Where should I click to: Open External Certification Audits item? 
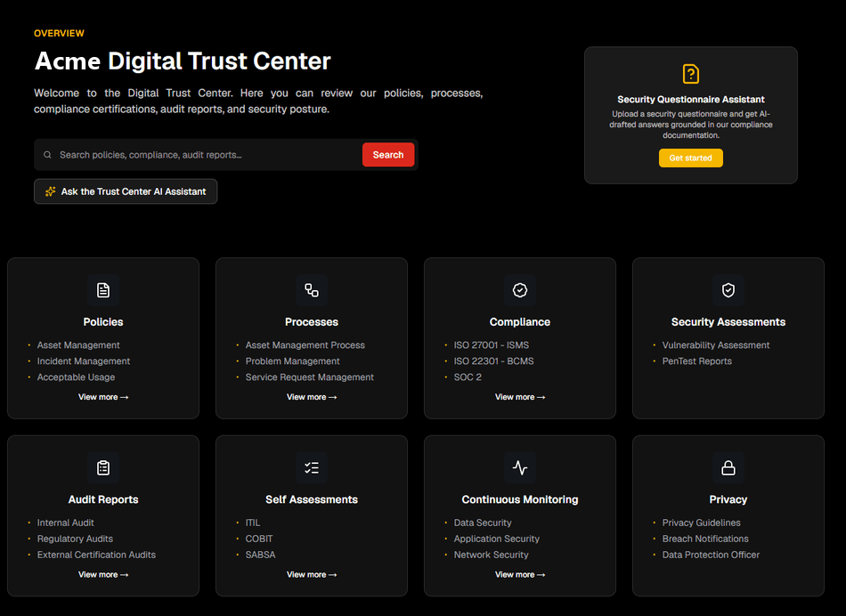pyautogui.click(x=96, y=555)
